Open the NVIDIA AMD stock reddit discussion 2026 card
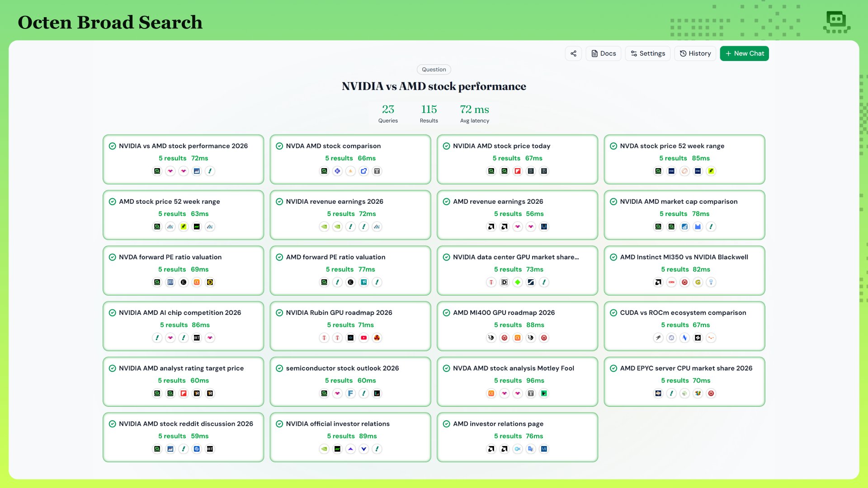Viewport: 868px width, 488px height. (183, 437)
